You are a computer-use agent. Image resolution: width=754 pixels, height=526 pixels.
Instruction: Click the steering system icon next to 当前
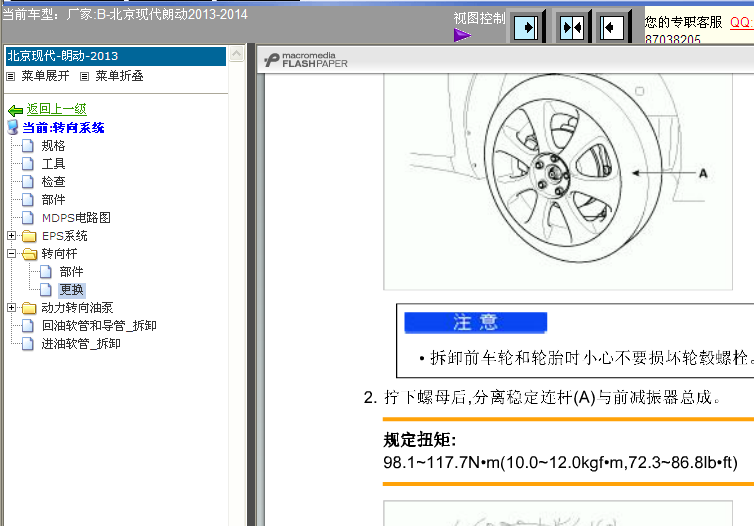tap(13, 127)
